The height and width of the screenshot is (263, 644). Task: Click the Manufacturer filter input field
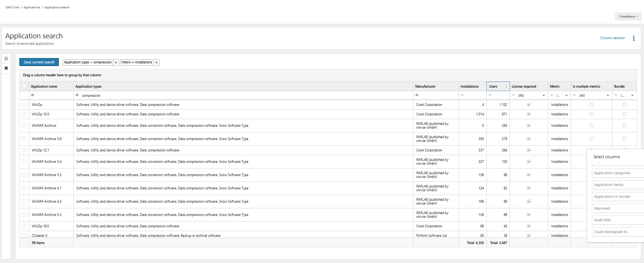click(x=439, y=96)
